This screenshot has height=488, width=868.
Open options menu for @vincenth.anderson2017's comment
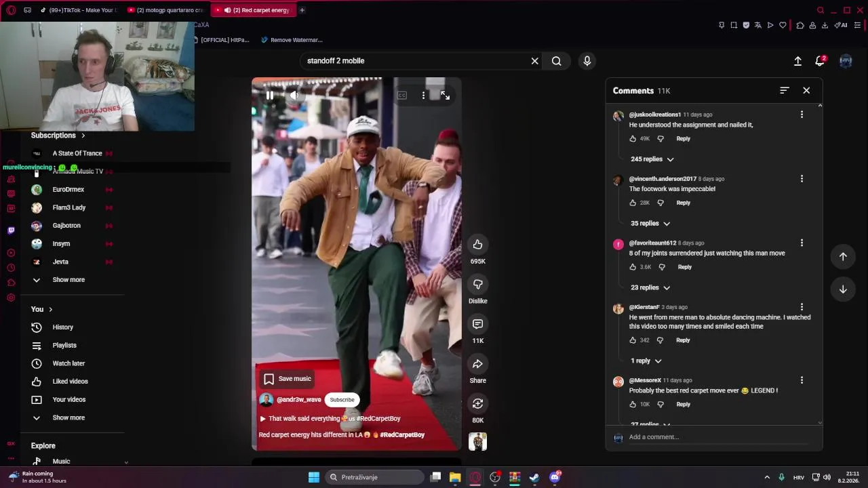pos(802,178)
